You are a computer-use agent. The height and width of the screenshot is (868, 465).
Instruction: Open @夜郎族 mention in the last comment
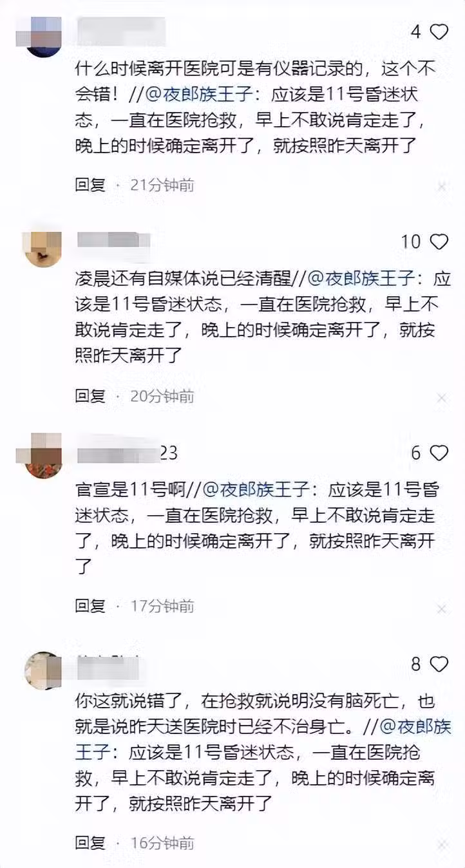[x=416, y=727]
